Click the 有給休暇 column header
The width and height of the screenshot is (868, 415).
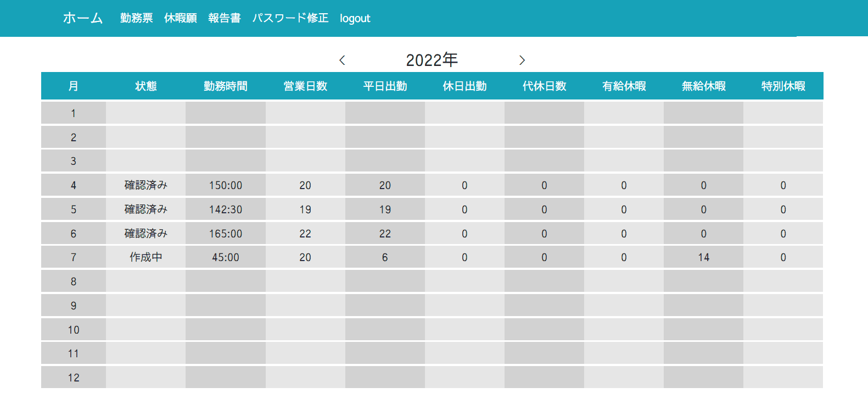(x=624, y=86)
